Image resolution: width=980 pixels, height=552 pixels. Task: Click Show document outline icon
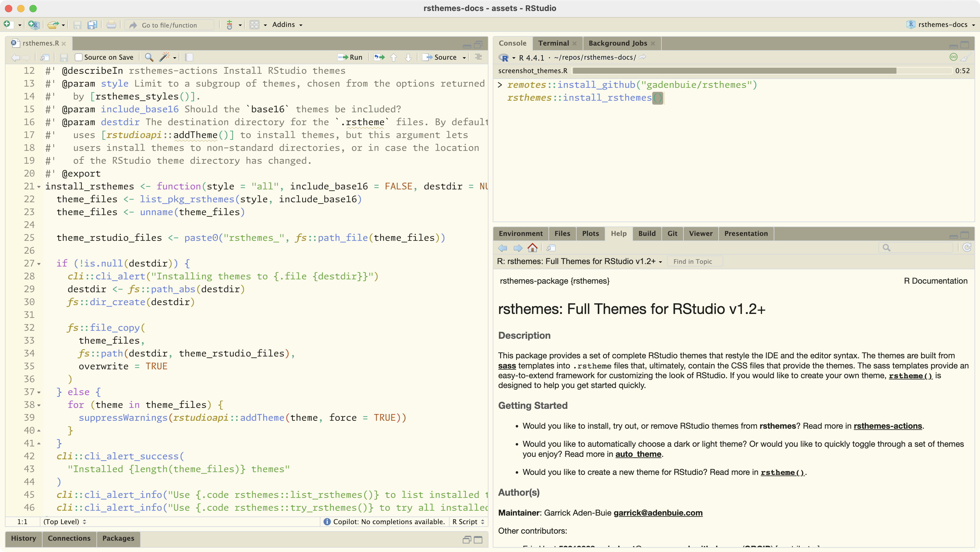[479, 57]
